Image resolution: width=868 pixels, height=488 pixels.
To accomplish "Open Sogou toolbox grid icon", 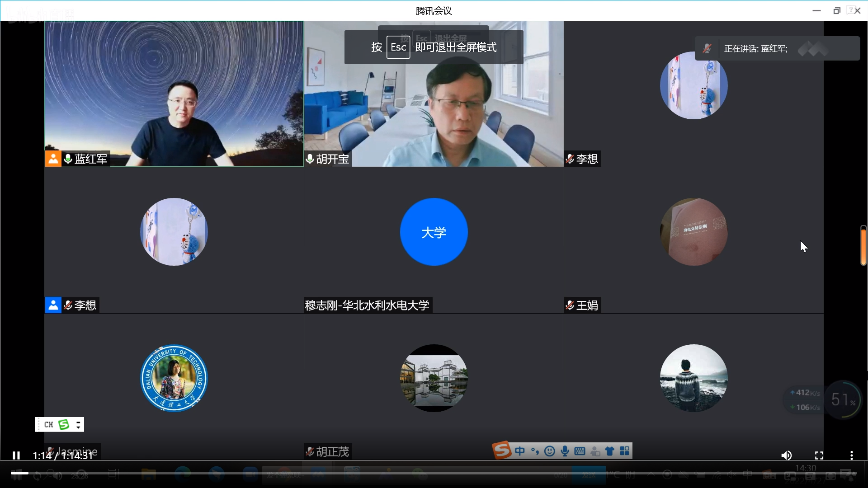I will [x=625, y=451].
